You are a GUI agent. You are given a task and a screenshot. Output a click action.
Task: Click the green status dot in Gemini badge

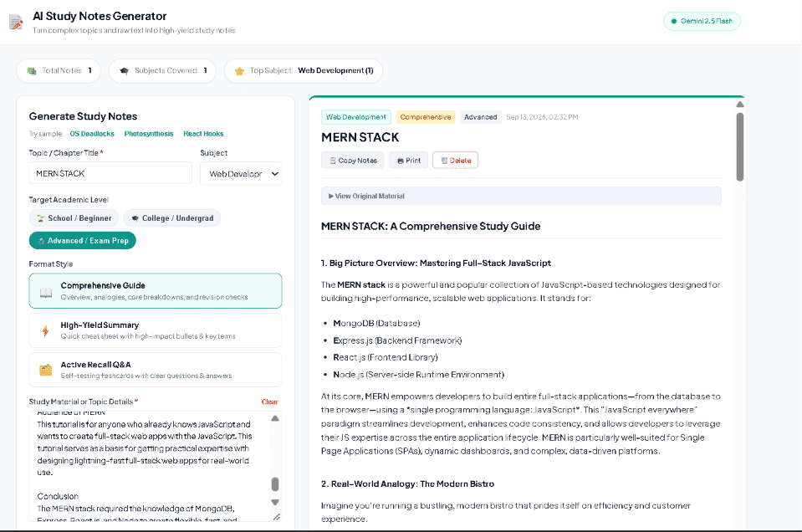click(x=674, y=22)
